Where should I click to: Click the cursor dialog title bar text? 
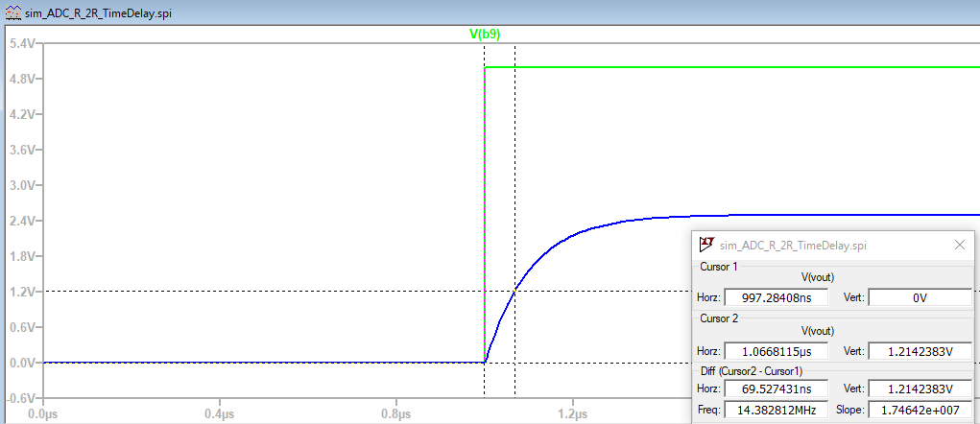(793, 246)
